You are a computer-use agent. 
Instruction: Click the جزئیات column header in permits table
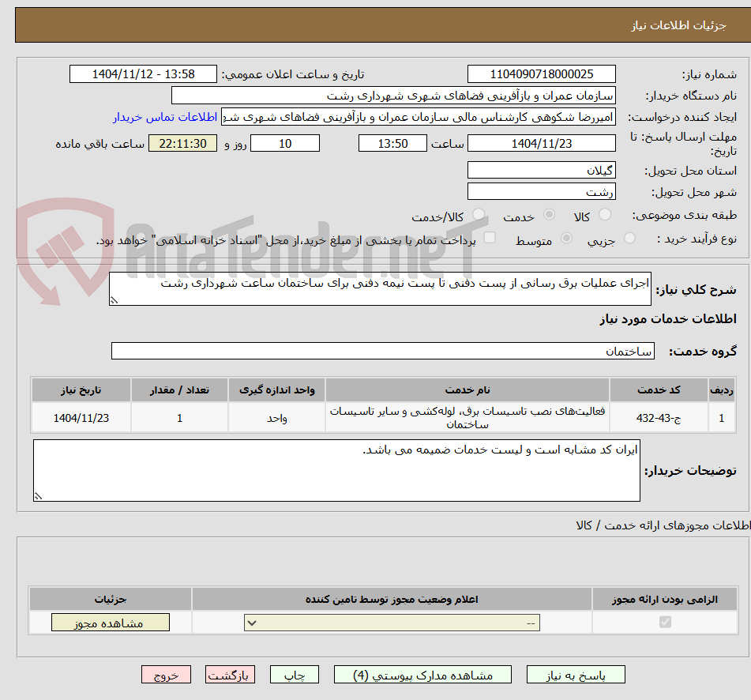110,599
